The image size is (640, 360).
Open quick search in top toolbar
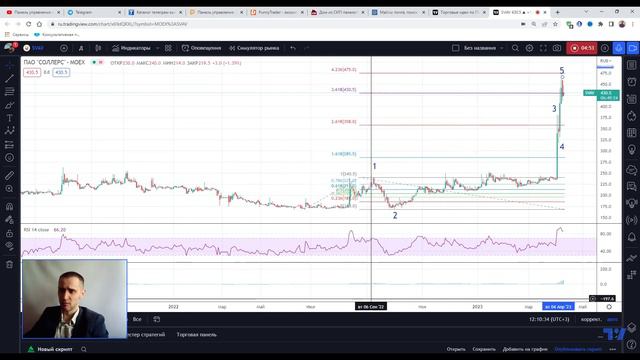[x=515, y=48]
